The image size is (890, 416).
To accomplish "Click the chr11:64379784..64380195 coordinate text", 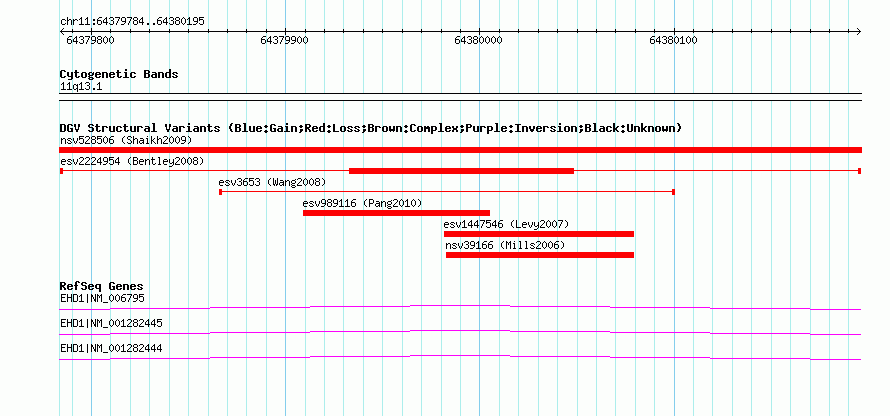I will (x=132, y=22).
